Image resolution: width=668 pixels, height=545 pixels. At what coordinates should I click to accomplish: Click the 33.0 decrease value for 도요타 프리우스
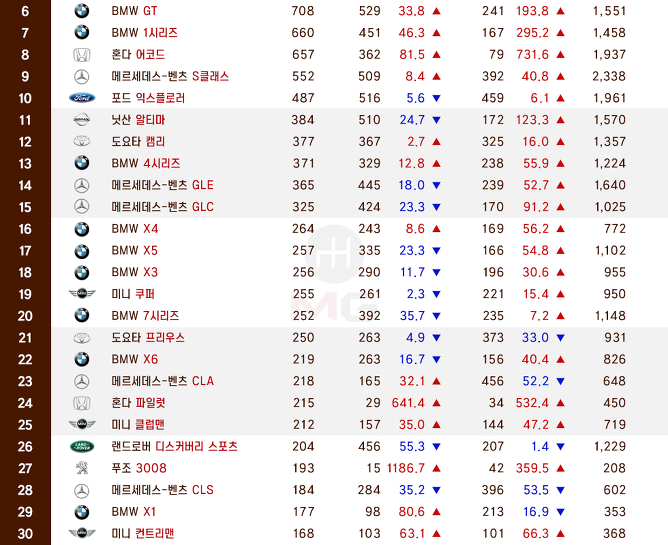535,337
